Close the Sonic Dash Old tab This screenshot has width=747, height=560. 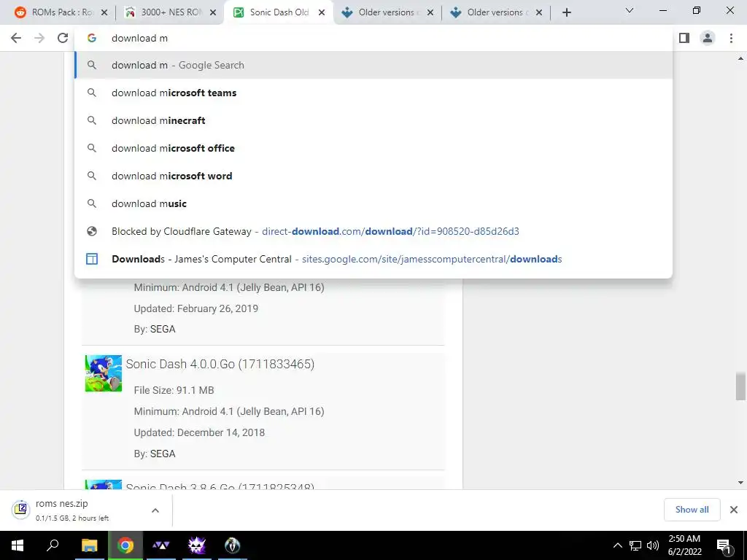pos(322,12)
